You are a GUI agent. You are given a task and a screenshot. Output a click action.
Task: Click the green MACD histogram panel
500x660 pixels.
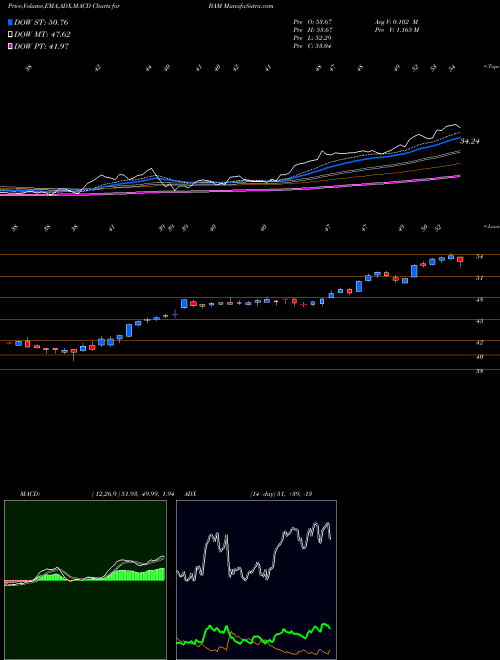pos(85,580)
